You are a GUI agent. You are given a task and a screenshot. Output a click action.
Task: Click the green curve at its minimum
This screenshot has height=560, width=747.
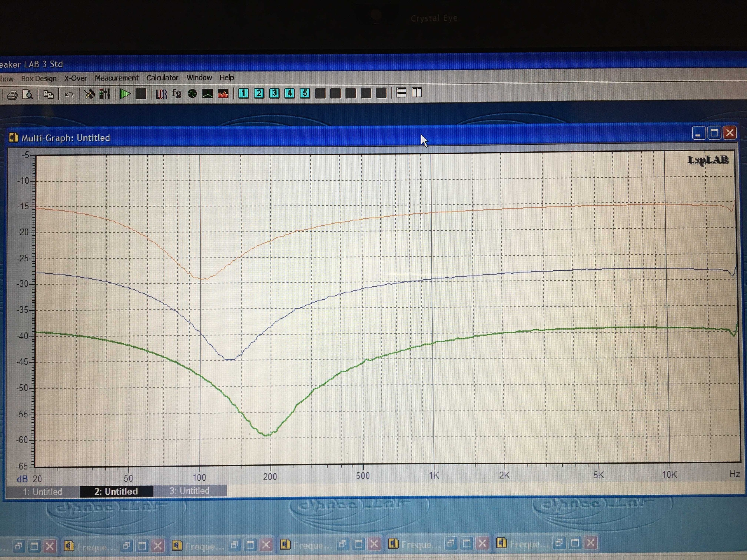pyautogui.click(x=266, y=435)
